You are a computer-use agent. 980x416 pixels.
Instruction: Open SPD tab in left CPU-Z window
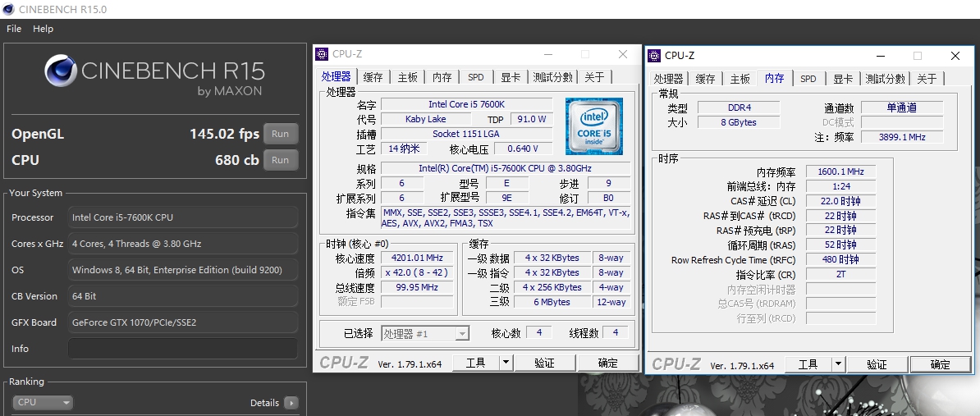[x=476, y=77]
